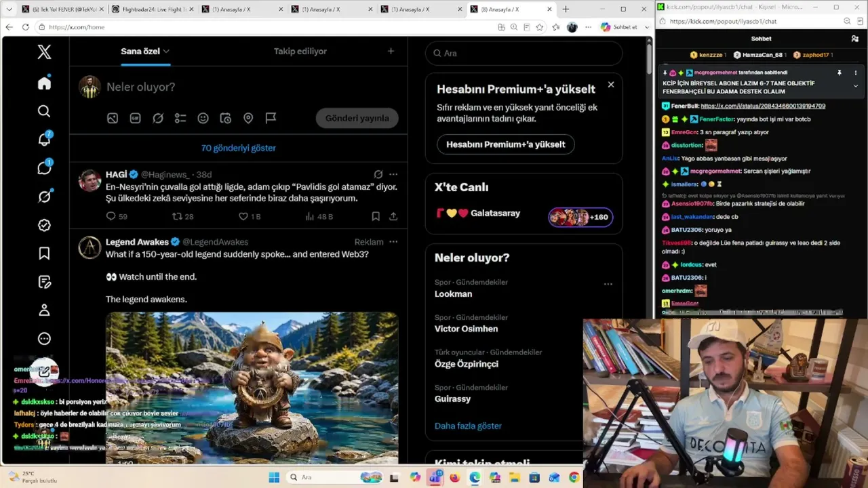
Task: Open weather widget 25°C Parçalı bulutlu
Action: [x=32, y=477]
